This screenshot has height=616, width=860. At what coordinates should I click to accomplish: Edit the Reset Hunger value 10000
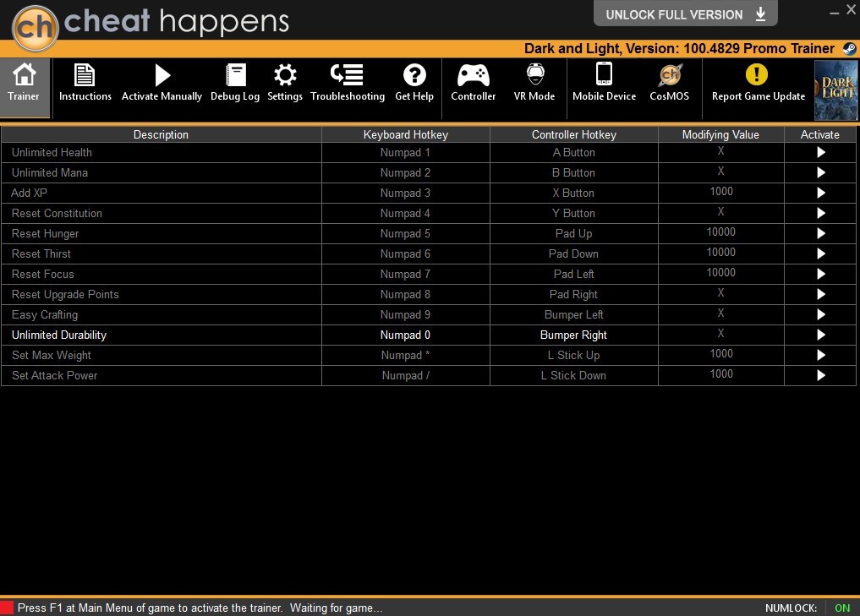pos(720,232)
